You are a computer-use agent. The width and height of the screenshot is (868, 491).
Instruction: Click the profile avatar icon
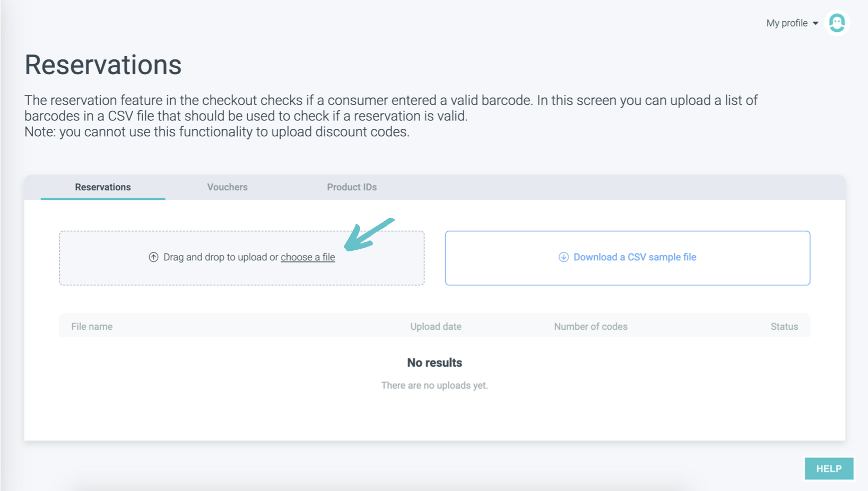[x=837, y=23]
